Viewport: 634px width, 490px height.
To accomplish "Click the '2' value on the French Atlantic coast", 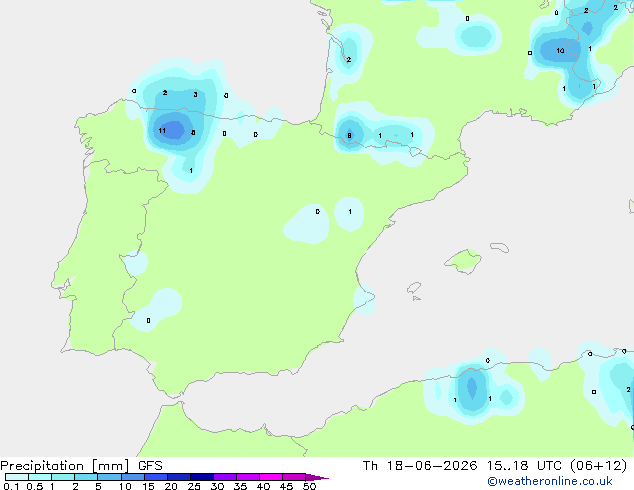I will [349, 60].
